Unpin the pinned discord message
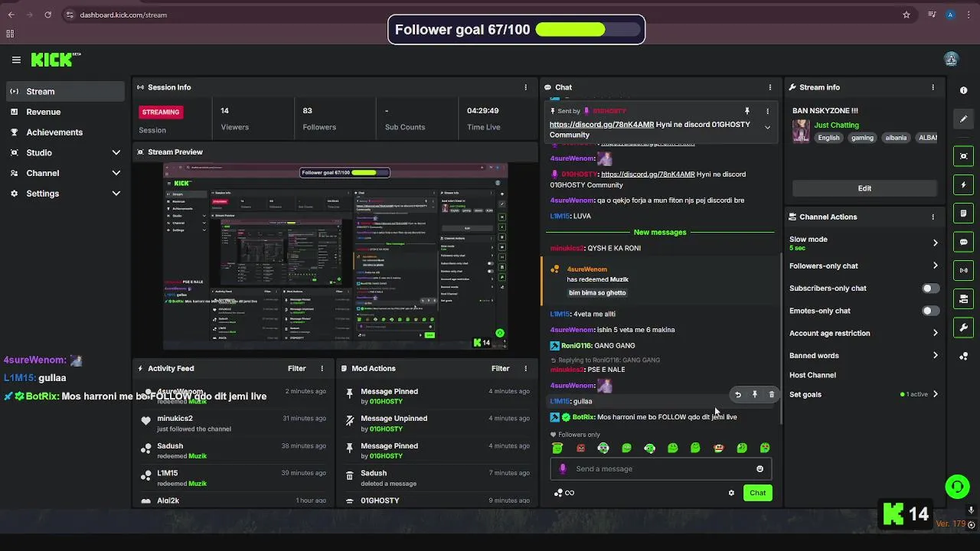This screenshot has width=980, height=551. (x=747, y=111)
